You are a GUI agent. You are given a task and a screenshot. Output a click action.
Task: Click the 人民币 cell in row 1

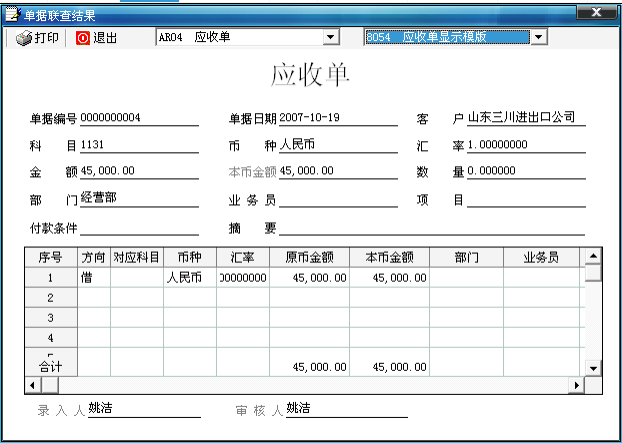click(x=190, y=278)
